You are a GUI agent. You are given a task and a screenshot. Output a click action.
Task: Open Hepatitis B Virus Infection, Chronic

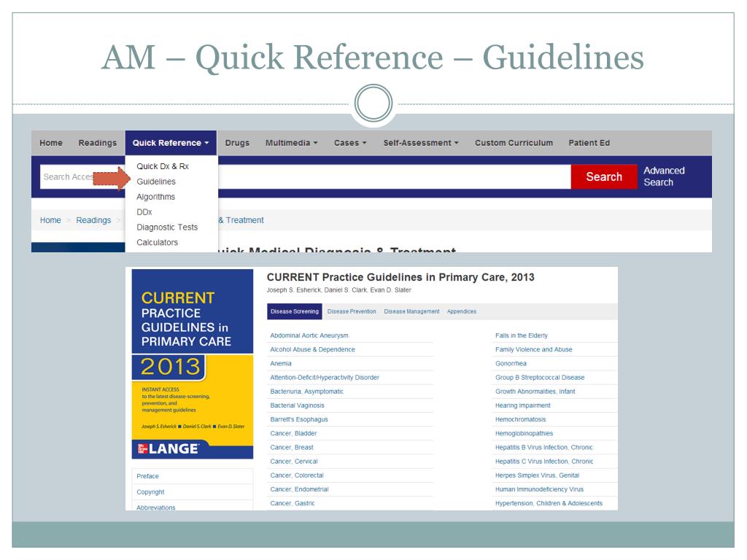[x=544, y=447]
